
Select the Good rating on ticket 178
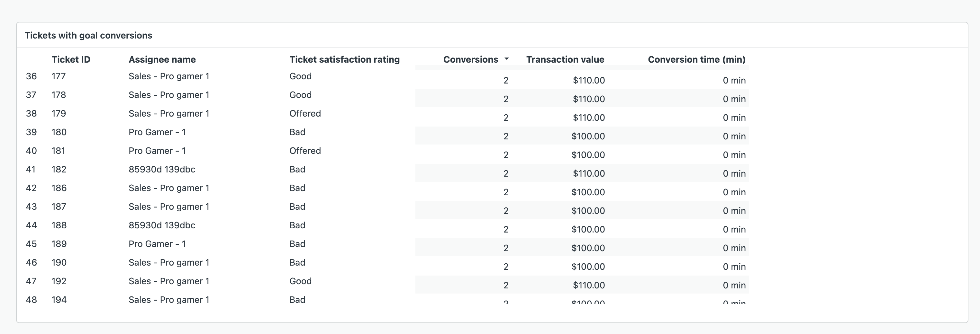(x=300, y=95)
